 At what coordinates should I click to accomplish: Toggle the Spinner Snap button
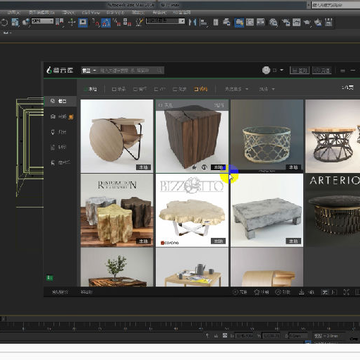(127, 22)
